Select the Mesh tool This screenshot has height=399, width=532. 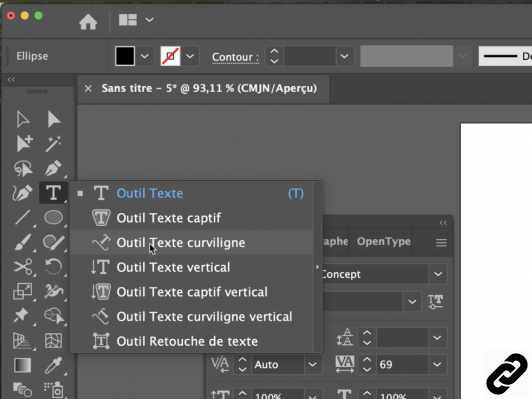point(53,340)
